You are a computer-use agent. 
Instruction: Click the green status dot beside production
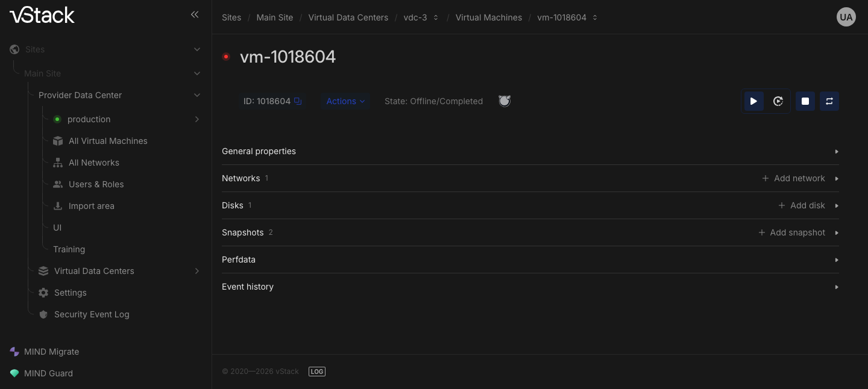[57, 119]
